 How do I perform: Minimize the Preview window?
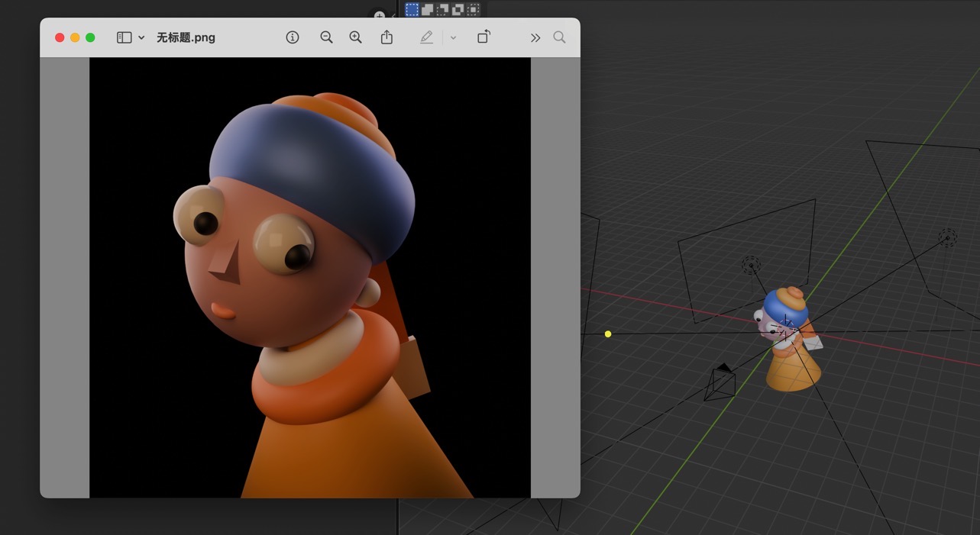pyautogui.click(x=75, y=37)
